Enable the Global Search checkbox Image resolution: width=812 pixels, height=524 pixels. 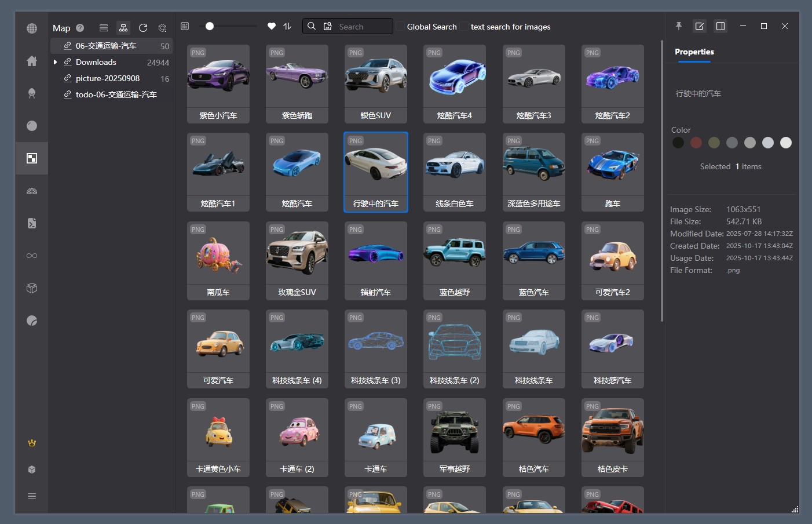coord(400,27)
